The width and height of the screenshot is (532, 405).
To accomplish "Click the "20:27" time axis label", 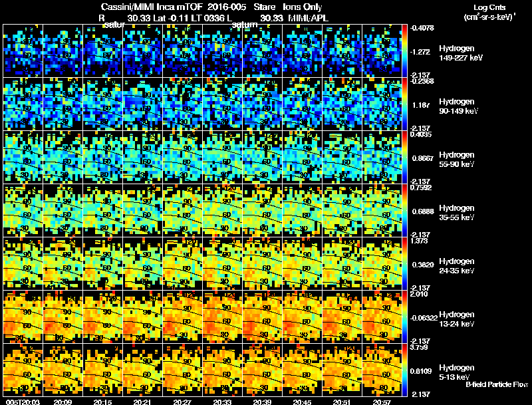I will pos(182,402).
